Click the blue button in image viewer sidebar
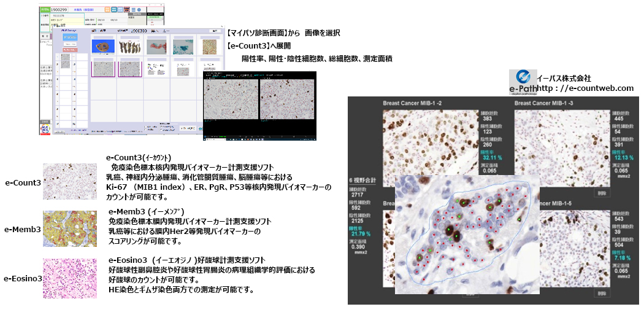The image size is (644, 312). click(x=71, y=37)
